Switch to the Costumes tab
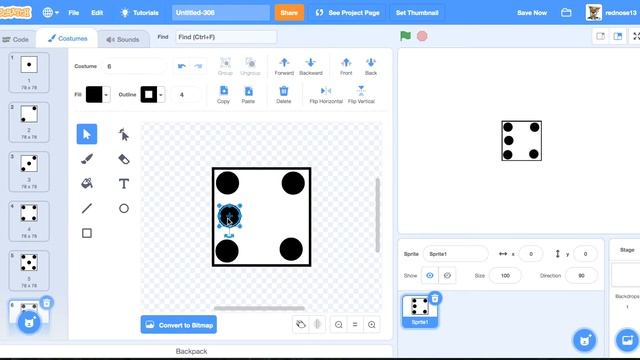 (x=68, y=38)
